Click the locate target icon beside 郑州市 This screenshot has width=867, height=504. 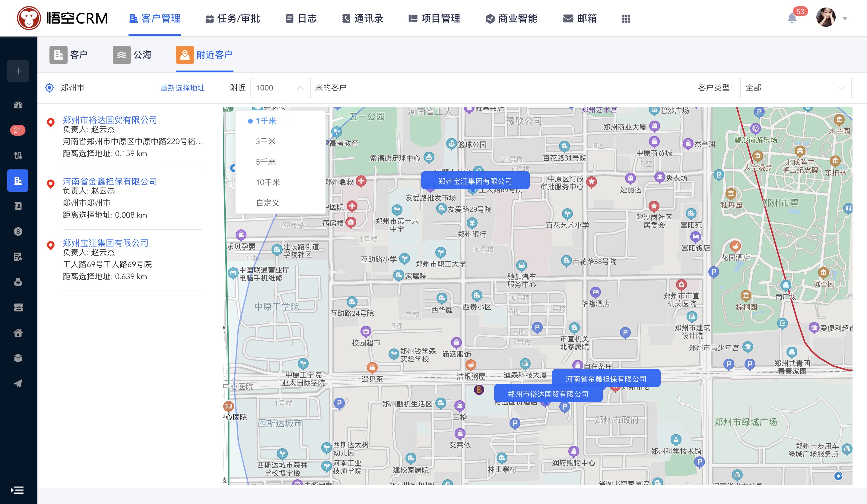[x=49, y=88]
